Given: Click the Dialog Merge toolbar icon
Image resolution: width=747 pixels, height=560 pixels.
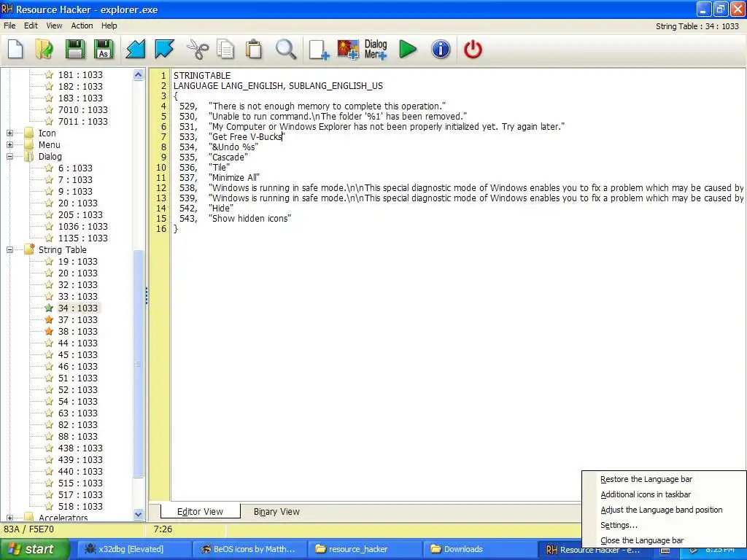Looking at the screenshot, I should [x=376, y=49].
